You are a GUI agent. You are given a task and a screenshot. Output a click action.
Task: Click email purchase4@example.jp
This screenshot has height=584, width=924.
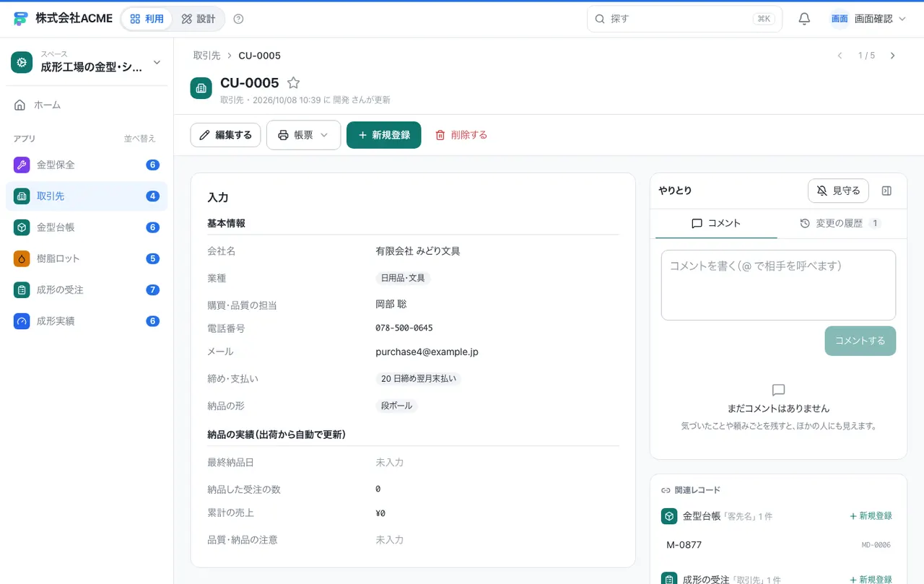point(427,352)
